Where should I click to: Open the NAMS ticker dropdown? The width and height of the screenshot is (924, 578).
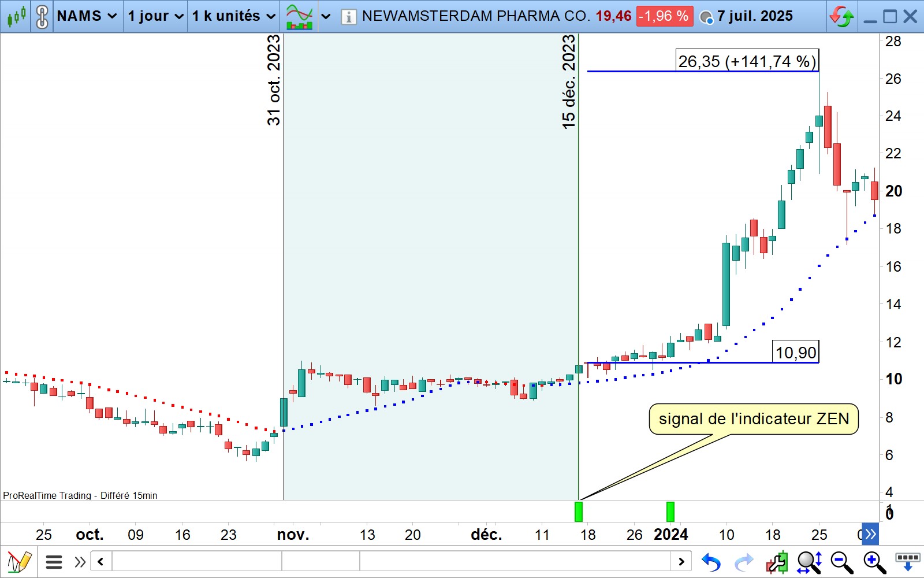coord(87,16)
